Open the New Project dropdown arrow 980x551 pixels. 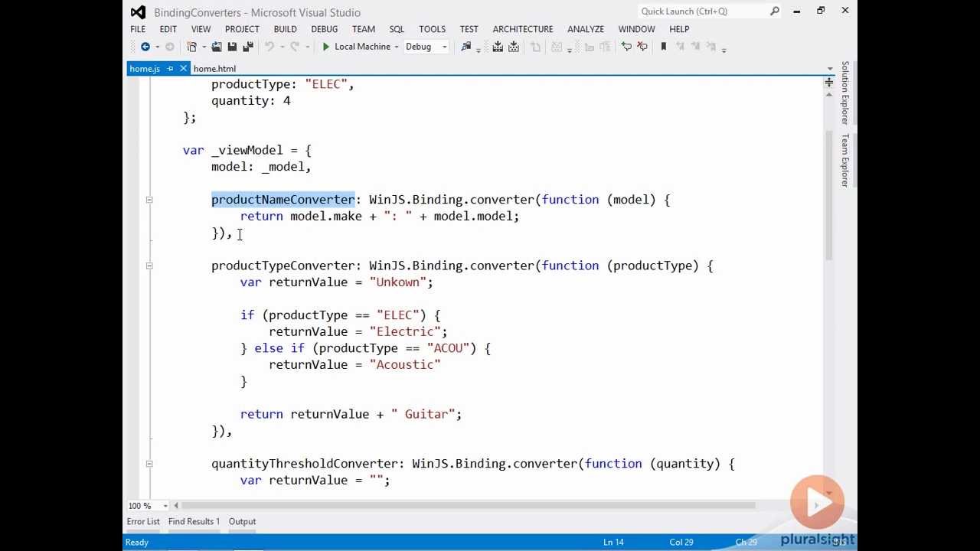tap(204, 47)
